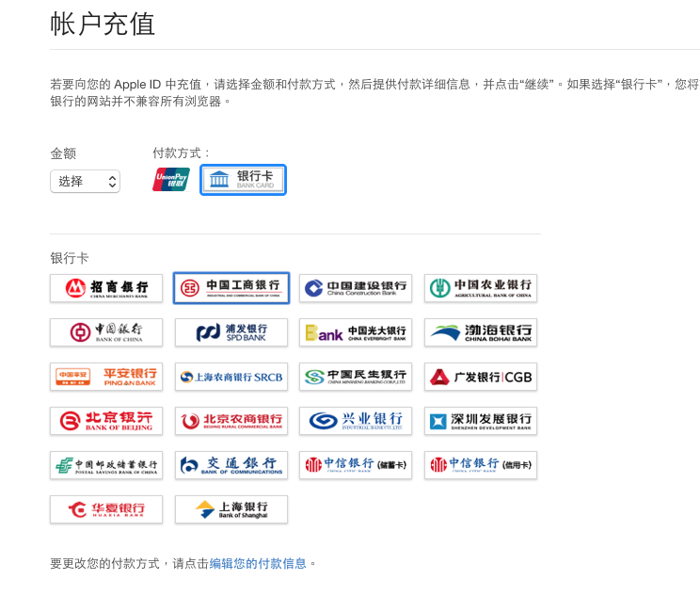Screen dimensions: 700x596
Task: Open the 编辑您的付款信息 link
Action: pos(258,563)
